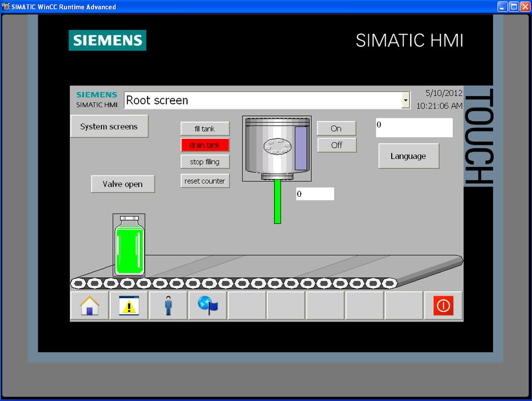Image resolution: width=532 pixels, height=401 pixels.
Task: Click the WinCC Runtime title bar icon
Action: [x=6, y=6]
